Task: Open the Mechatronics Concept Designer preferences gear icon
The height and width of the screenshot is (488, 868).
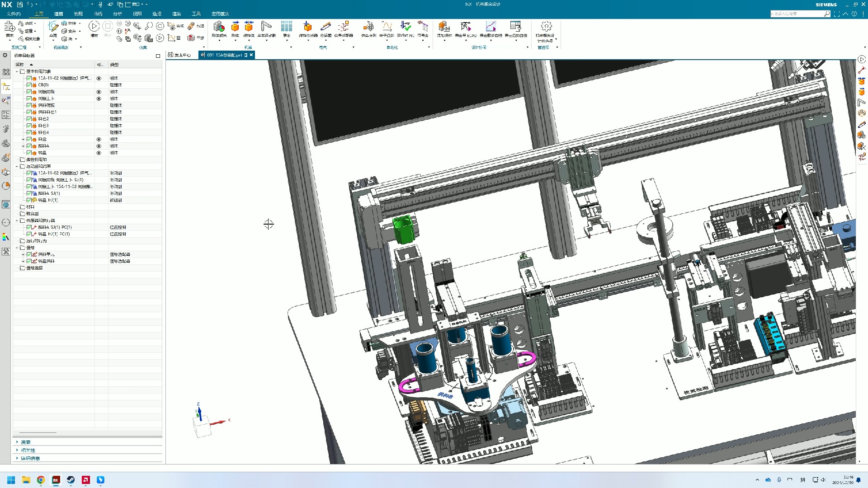Action: [546, 26]
